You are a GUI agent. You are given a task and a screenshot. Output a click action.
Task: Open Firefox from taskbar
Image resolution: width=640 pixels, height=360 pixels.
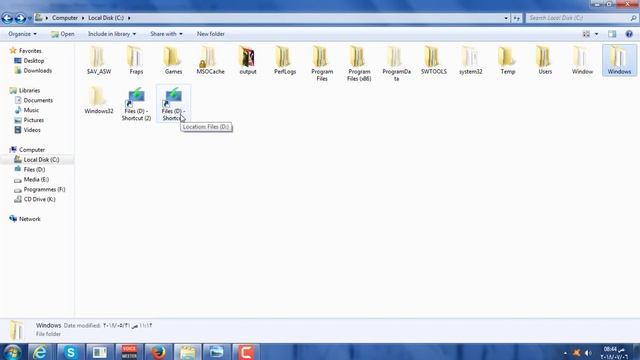pyautogui.click(x=158, y=352)
